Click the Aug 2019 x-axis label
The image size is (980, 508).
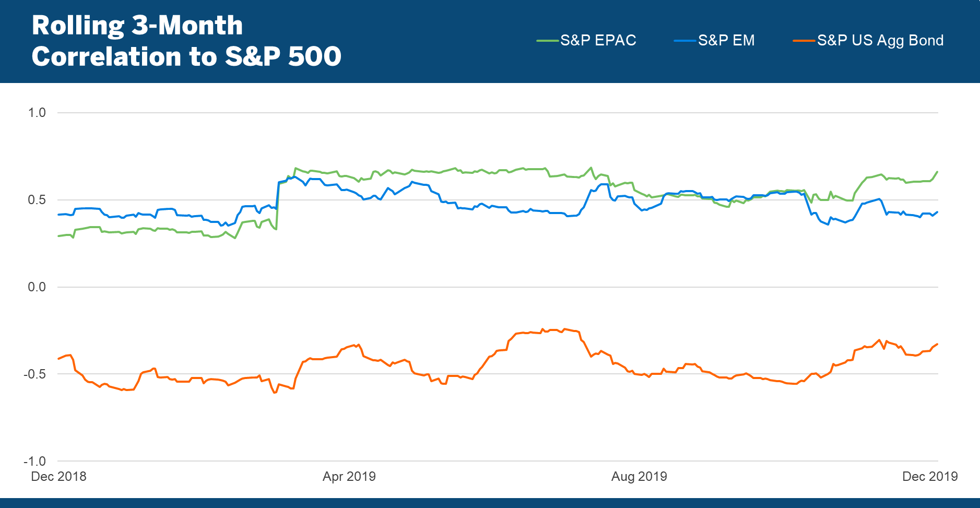639,477
